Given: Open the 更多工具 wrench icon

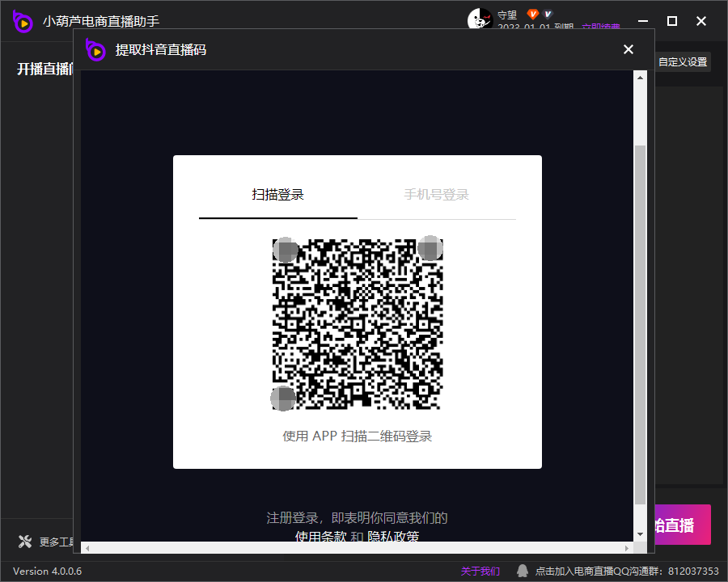Looking at the screenshot, I should click(25, 542).
